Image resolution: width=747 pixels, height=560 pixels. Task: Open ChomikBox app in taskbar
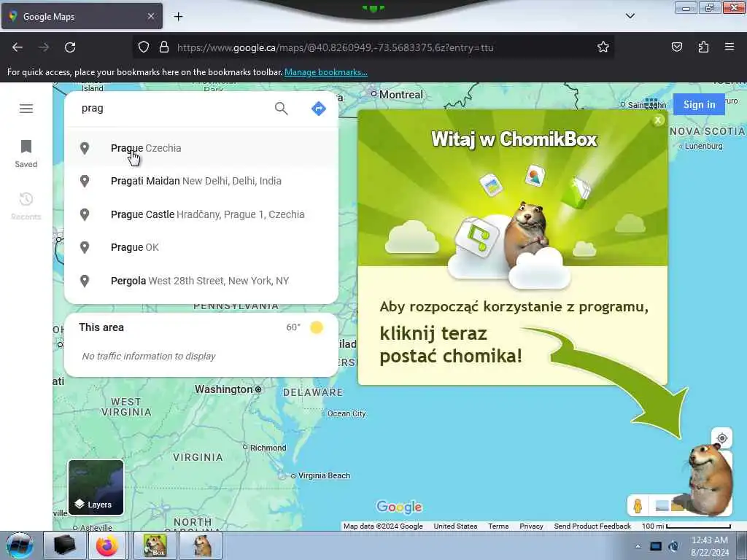click(155, 545)
